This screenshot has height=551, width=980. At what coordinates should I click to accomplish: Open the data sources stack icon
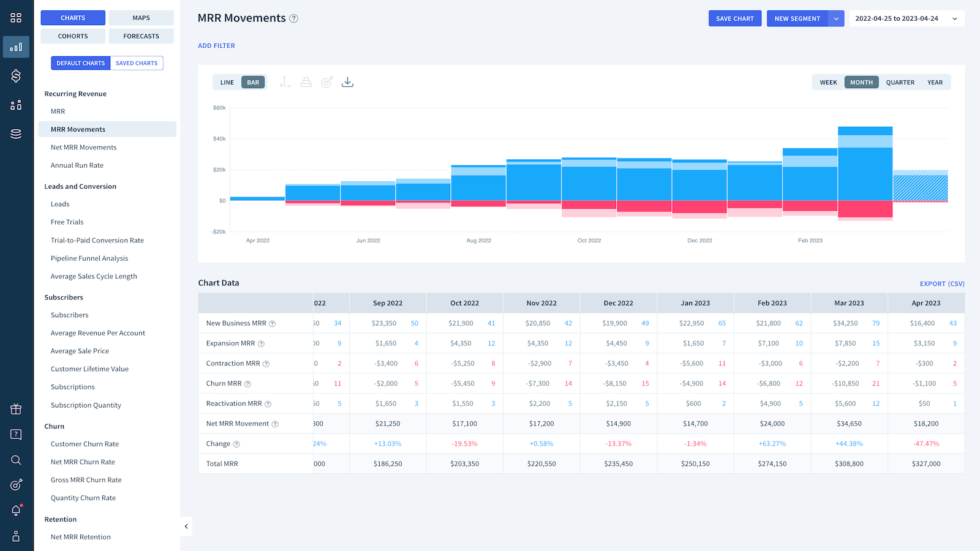tap(16, 134)
